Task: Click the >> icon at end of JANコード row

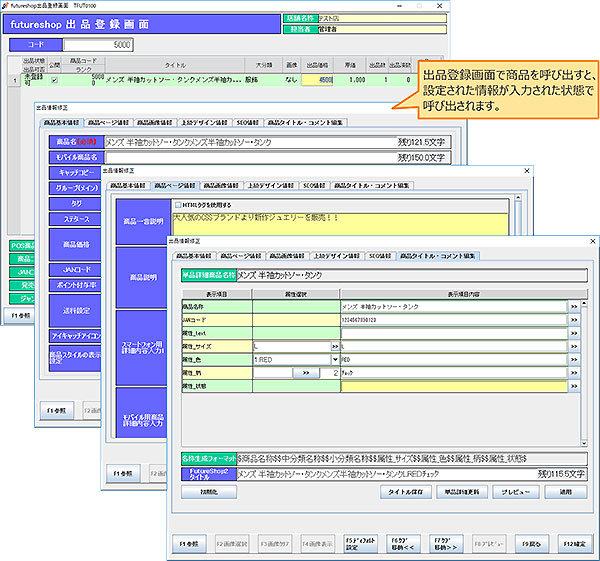Action: tap(574, 318)
